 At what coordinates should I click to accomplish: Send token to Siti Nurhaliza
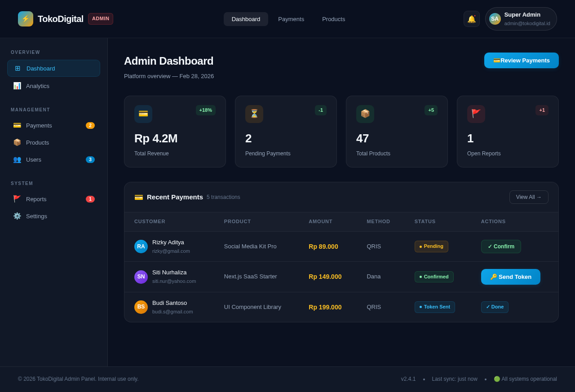[510, 277]
